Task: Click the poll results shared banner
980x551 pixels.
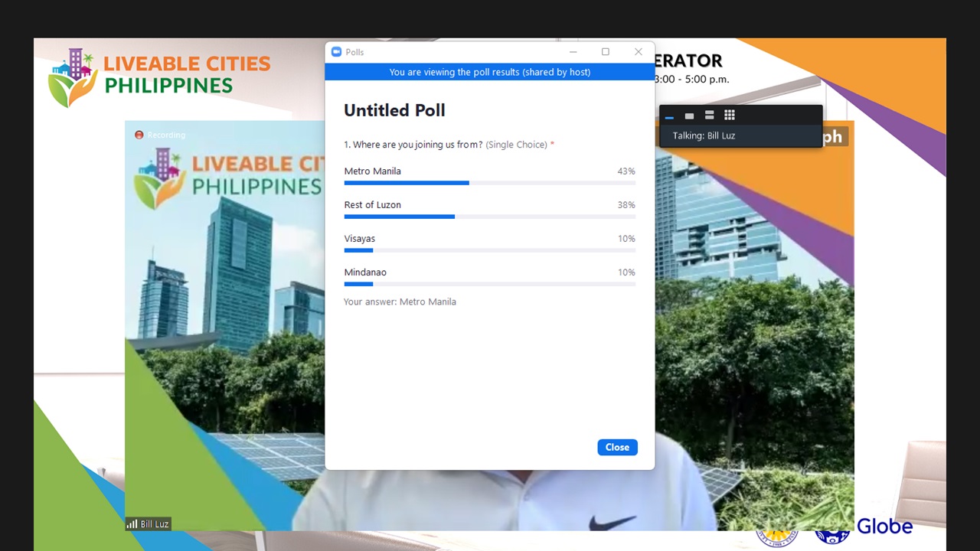Action: pyautogui.click(x=490, y=72)
